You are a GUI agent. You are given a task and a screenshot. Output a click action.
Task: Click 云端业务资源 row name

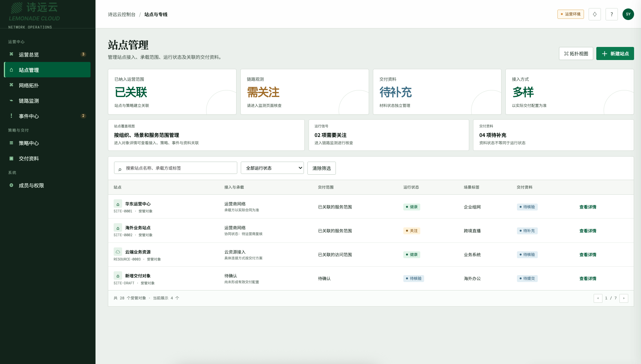click(138, 252)
